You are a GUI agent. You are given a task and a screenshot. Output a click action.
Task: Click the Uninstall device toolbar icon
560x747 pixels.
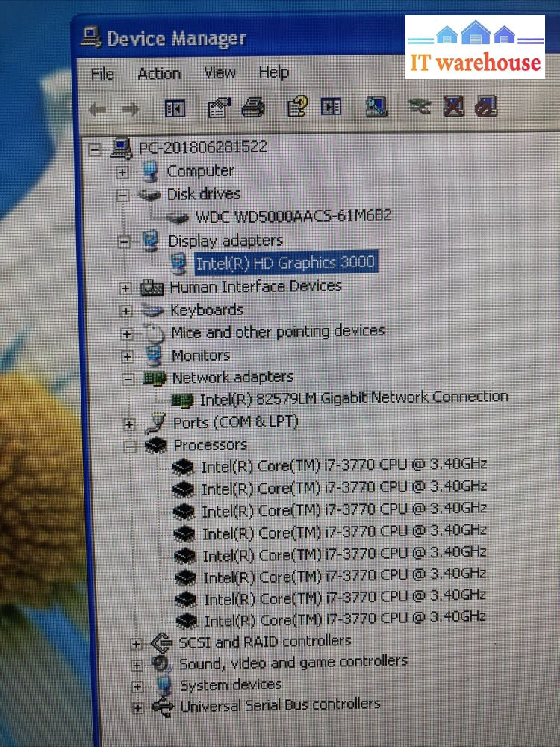pyautogui.click(x=453, y=108)
